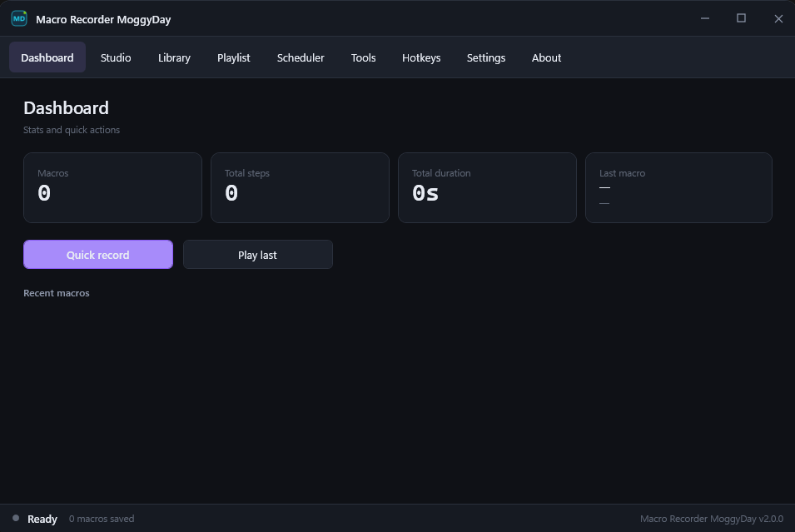
Task: Click the Ready status indicator dot
Action: pyautogui.click(x=16, y=519)
